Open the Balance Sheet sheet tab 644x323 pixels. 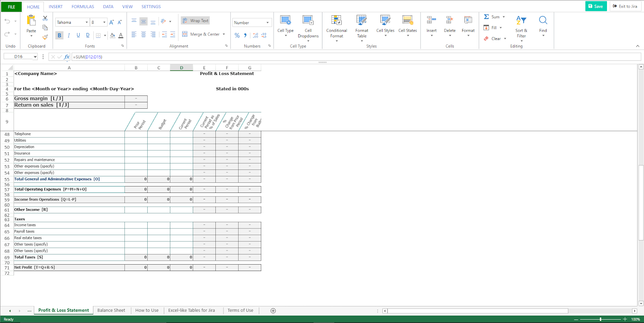point(111,311)
